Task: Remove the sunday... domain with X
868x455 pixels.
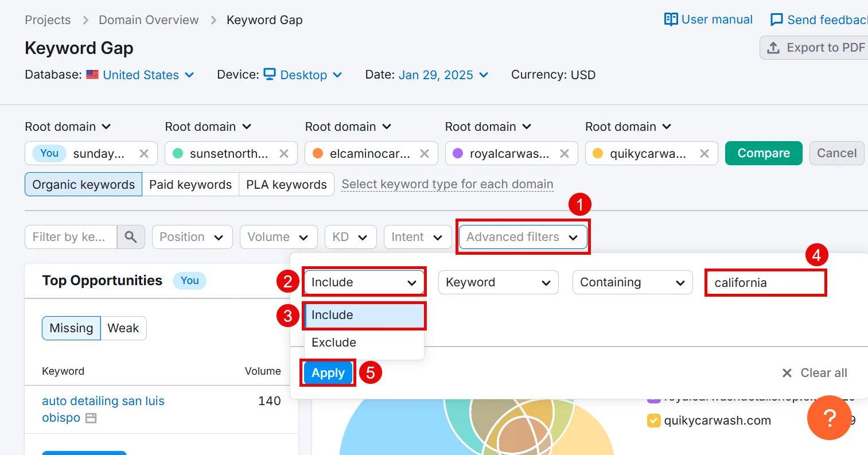Action: coord(144,153)
